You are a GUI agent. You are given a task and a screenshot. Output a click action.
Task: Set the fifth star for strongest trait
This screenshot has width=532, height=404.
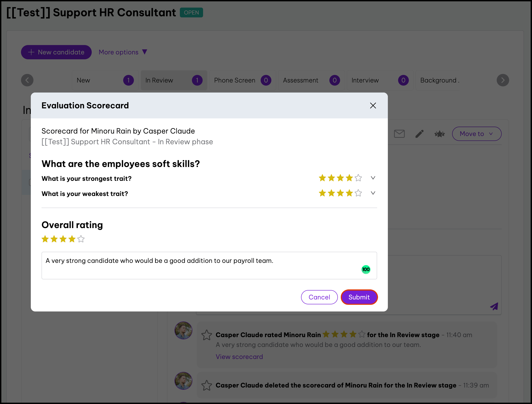[358, 178]
